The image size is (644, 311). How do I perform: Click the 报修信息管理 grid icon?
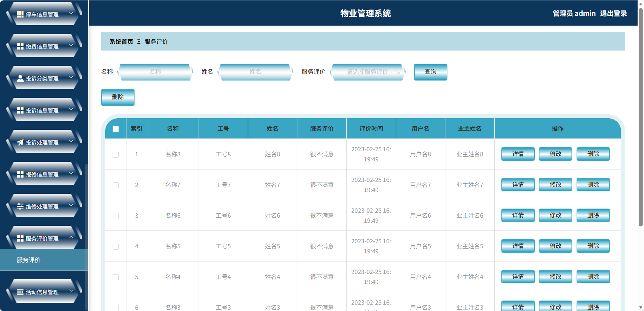[x=20, y=174]
